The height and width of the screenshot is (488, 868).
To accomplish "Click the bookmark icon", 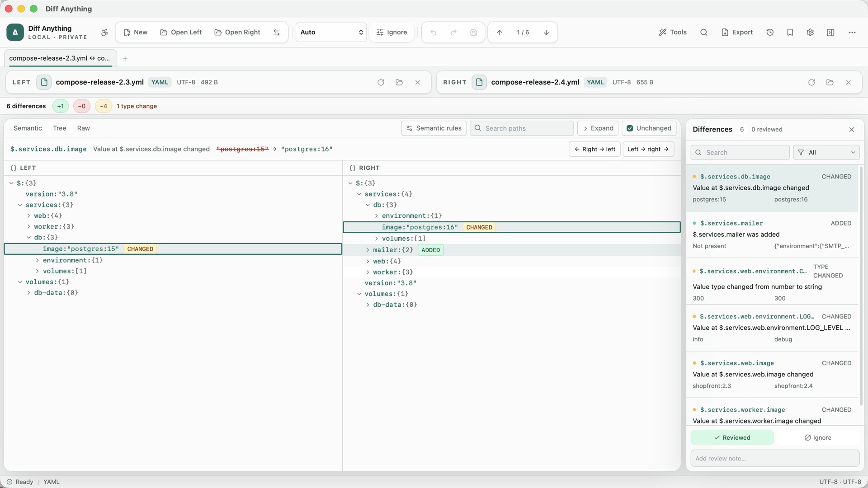I will (x=790, y=33).
